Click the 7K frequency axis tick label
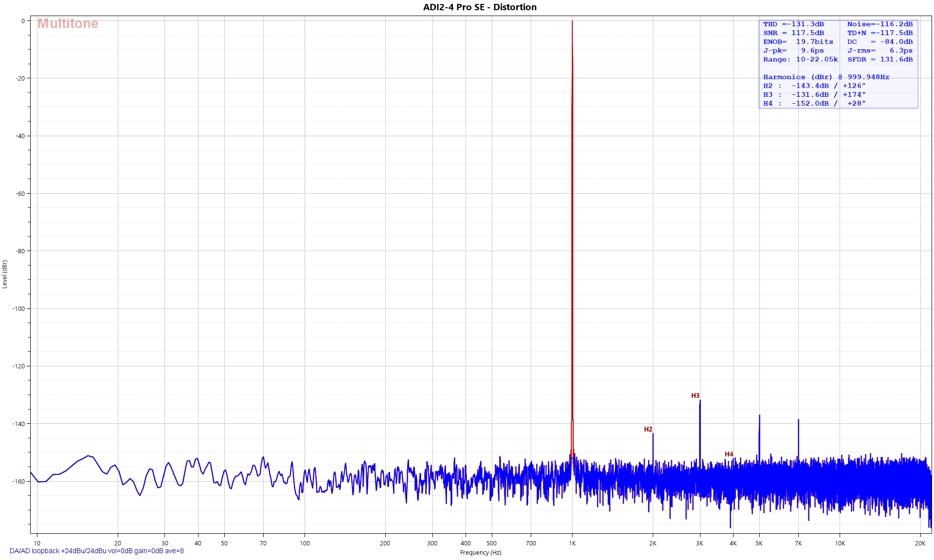Image resolution: width=934 pixels, height=560 pixels. point(798,543)
